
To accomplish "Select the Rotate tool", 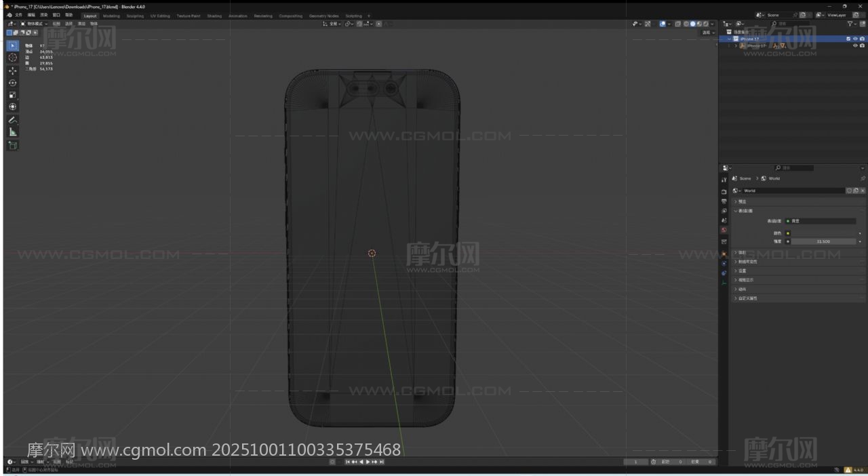I will [x=12, y=83].
